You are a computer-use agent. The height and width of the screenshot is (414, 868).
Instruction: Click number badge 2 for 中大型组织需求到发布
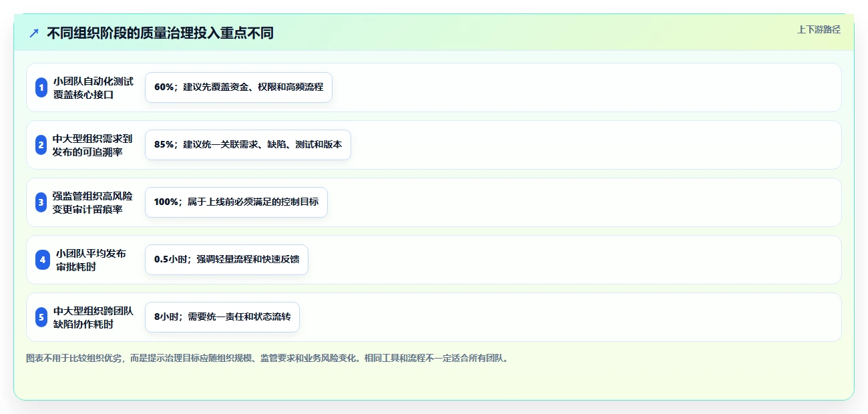click(41, 145)
